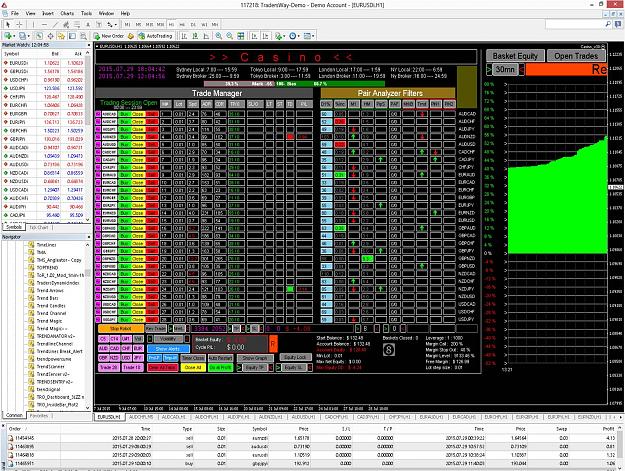Click red arrow right of 30mn

pos(522,69)
